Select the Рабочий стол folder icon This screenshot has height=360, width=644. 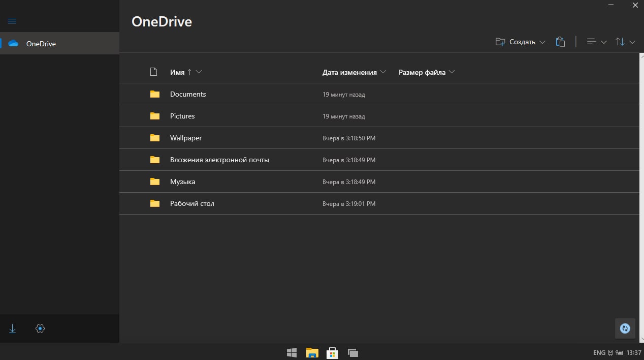coord(155,203)
